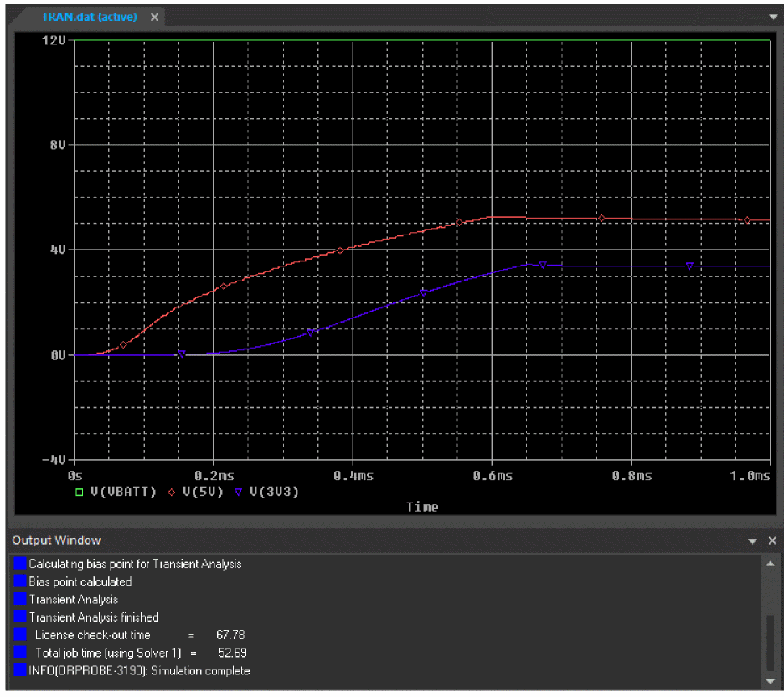
Task: Click the 67.78 check-out time value
Action: point(230,636)
